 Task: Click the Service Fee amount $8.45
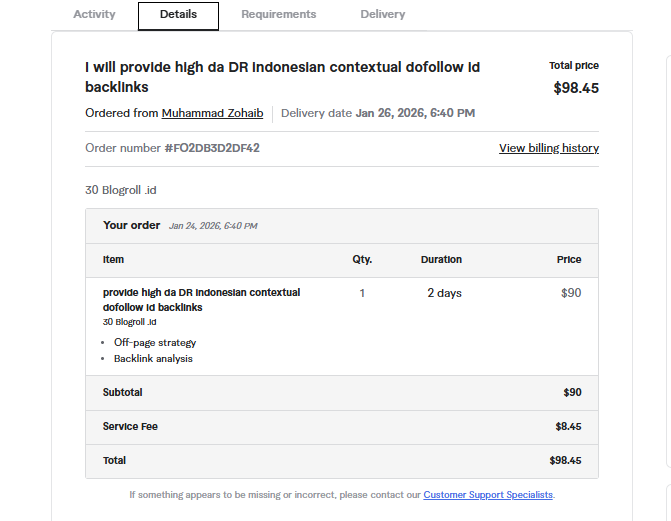coord(567,427)
